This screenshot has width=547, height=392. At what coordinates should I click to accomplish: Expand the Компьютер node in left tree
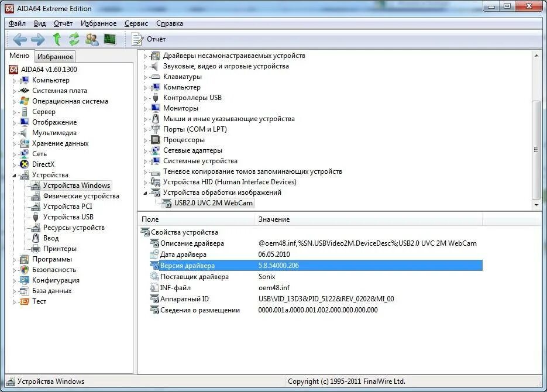point(14,81)
